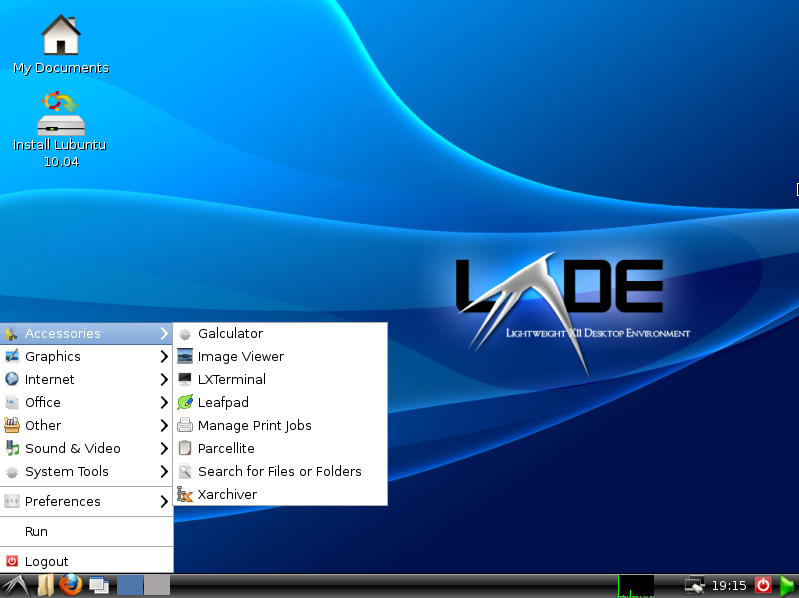Click the LXDE start menu button
This screenshot has width=799, height=598.
(15, 585)
